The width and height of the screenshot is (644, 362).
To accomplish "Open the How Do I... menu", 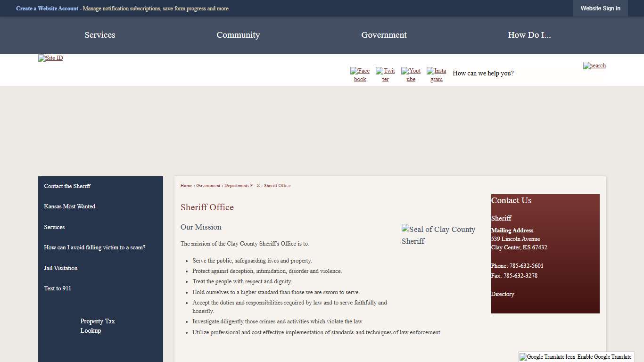I will 529,35.
